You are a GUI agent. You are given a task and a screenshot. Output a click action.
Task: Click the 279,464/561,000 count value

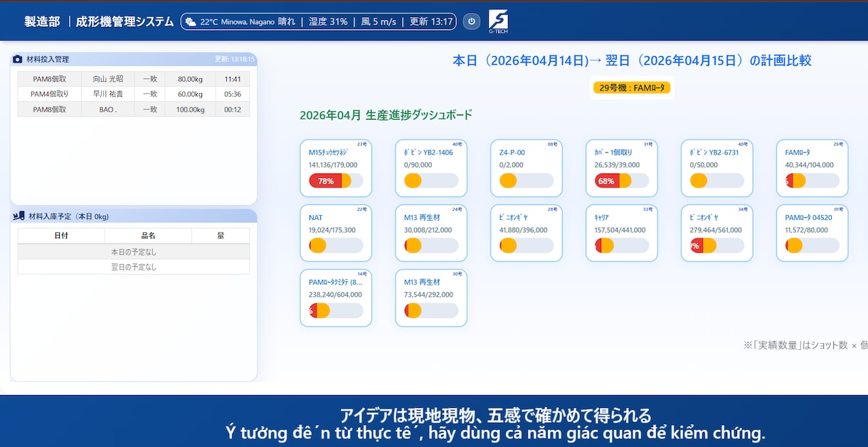tap(716, 230)
